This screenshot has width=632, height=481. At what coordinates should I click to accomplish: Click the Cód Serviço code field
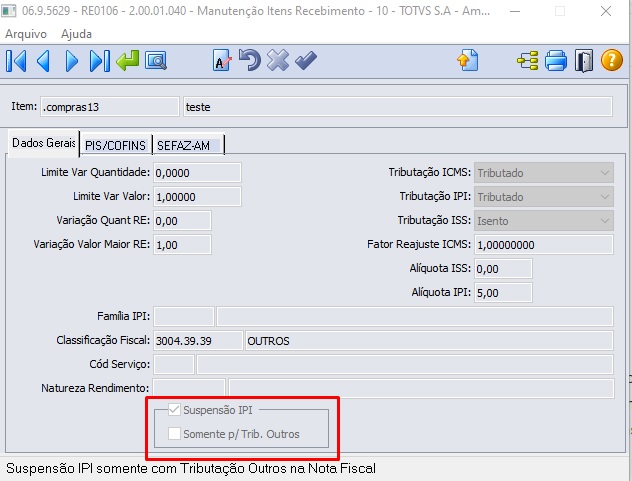point(174,364)
